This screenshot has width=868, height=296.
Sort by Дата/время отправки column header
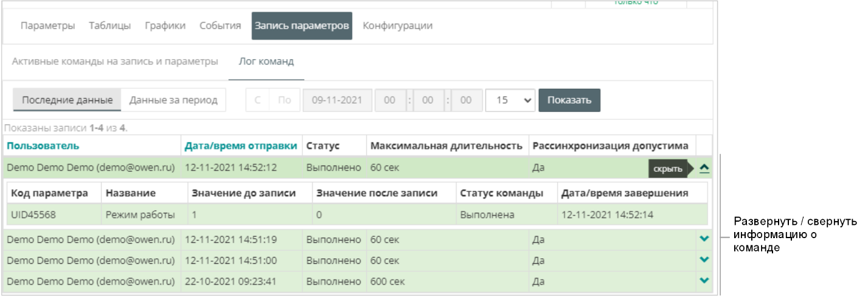click(x=241, y=146)
